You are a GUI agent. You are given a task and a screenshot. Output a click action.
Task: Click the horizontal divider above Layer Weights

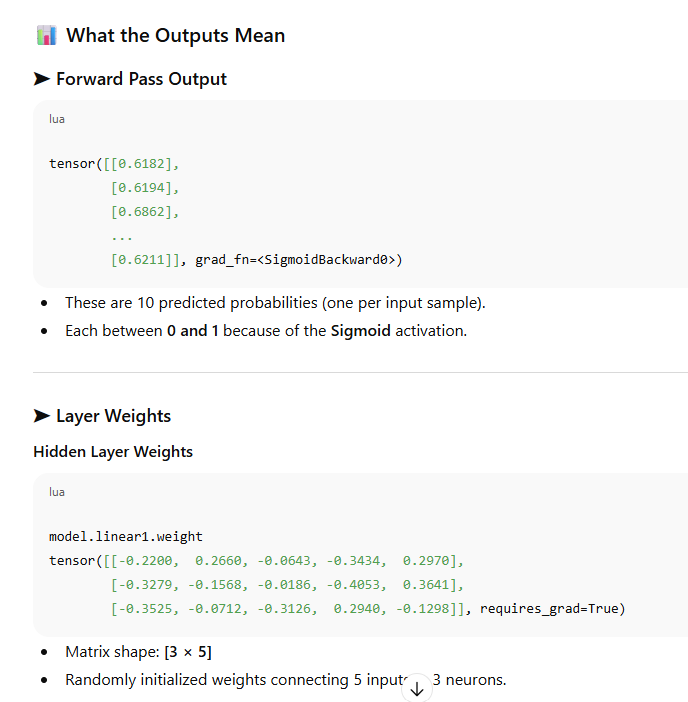point(360,372)
